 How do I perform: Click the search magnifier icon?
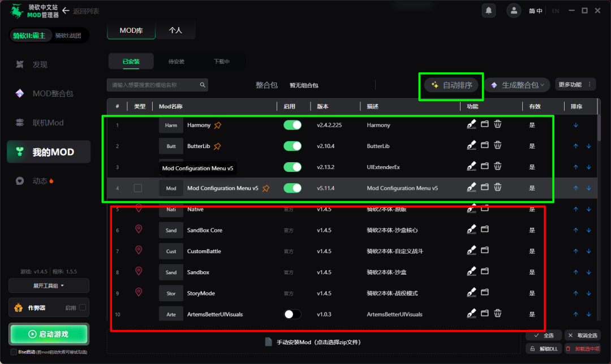coord(203,85)
